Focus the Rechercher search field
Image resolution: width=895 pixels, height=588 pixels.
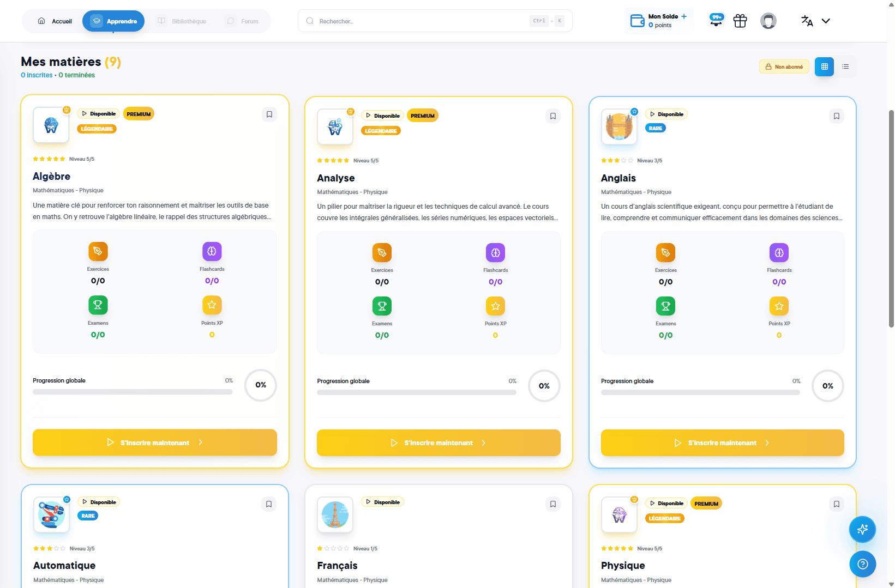[435, 21]
